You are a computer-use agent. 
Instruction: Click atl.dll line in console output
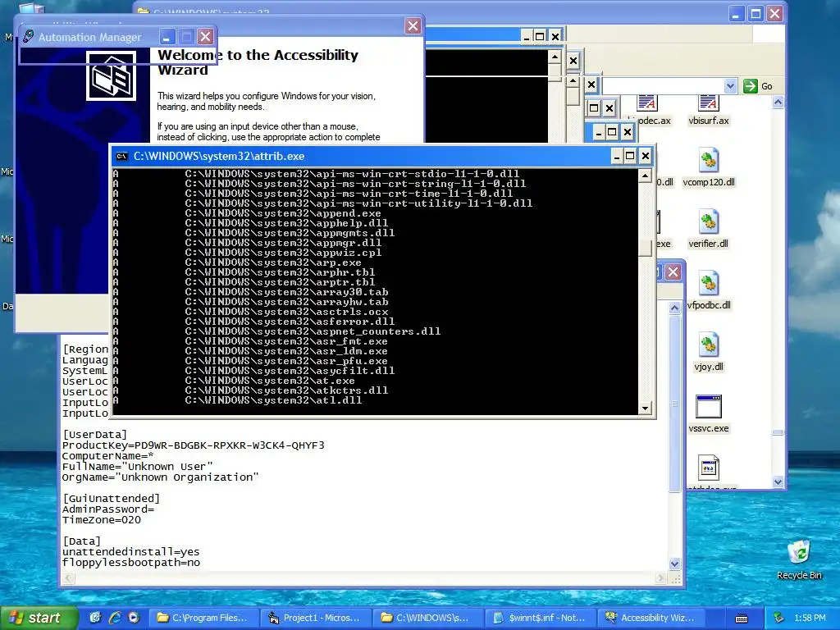[x=273, y=400]
